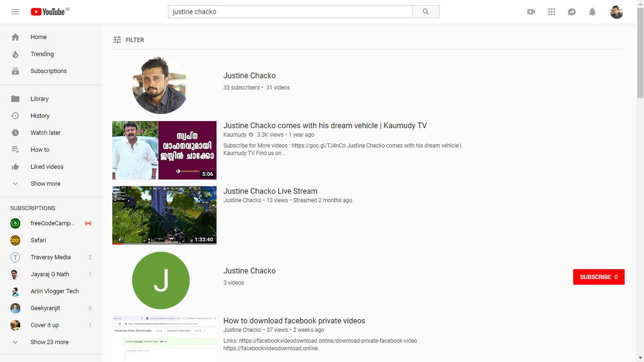The image size is (644, 362).
Task: Open facebook private videos thumbnail
Action: click(164, 339)
